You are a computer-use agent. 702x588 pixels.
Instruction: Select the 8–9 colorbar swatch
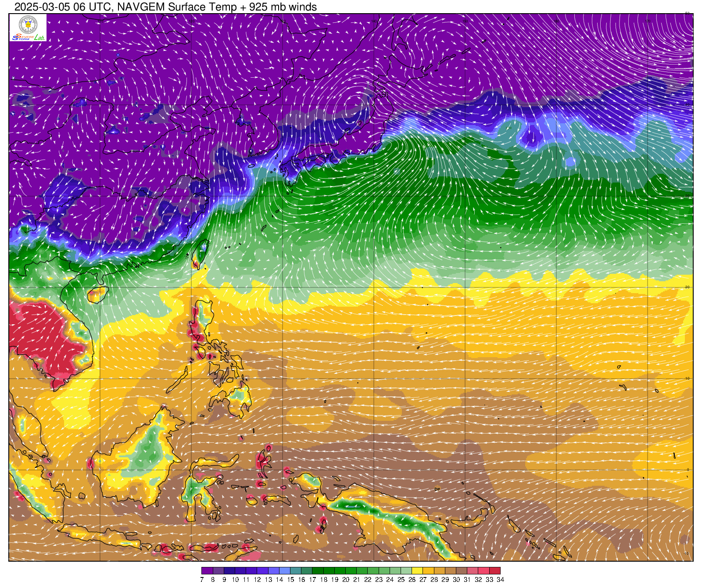click(218, 570)
